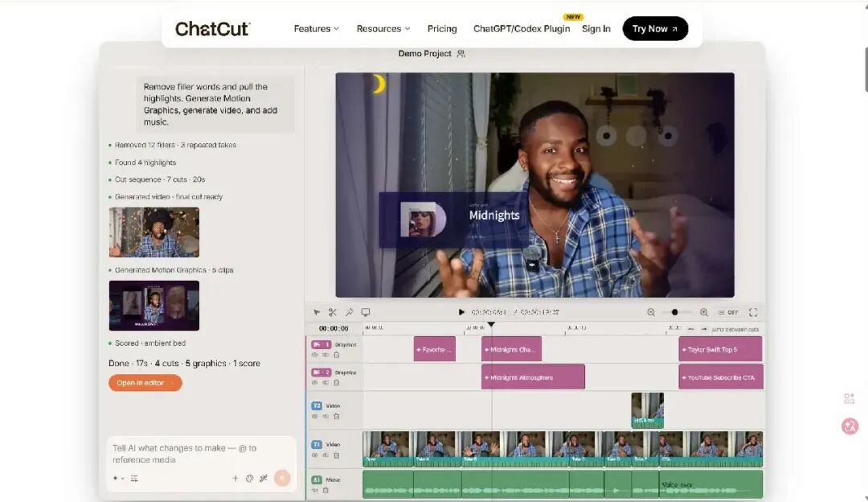The image size is (868, 502).
Task: Open the Resources dropdown menu
Action: pyautogui.click(x=383, y=29)
